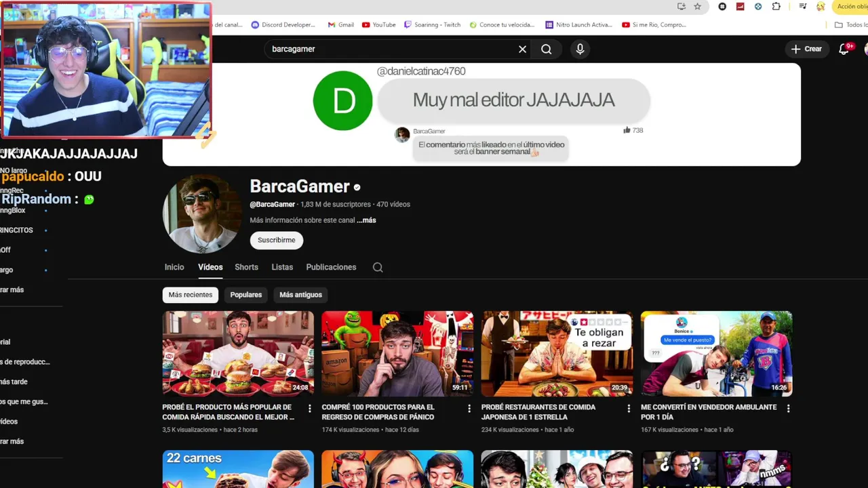868x488 pixels.
Task: Open the notifications bell
Action: point(845,49)
